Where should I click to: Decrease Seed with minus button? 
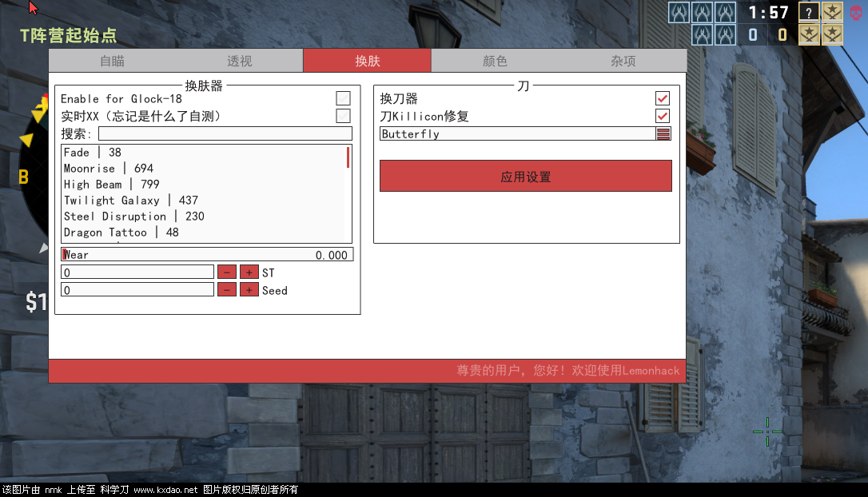pos(227,290)
